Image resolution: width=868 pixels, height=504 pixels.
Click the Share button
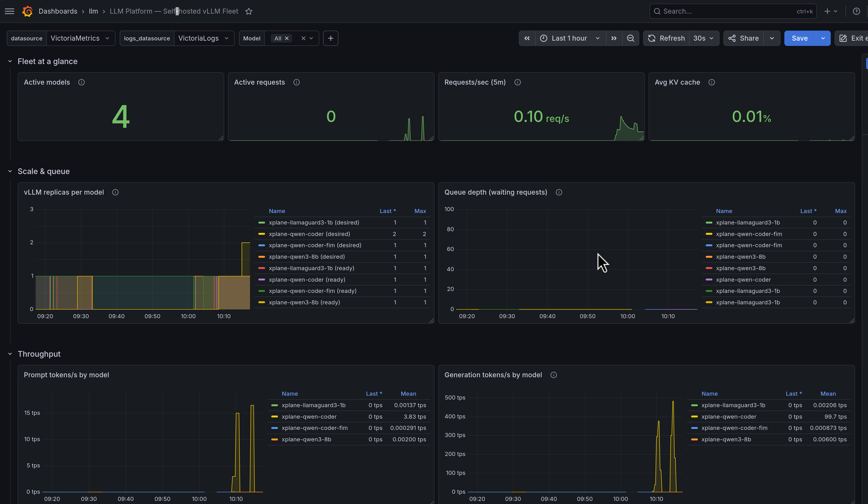pyautogui.click(x=743, y=38)
